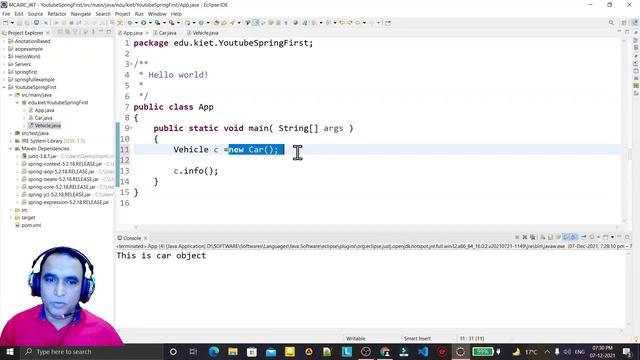Maximize the editor area
The height and width of the screenshot is (360, 640).
tap(627, 32)
